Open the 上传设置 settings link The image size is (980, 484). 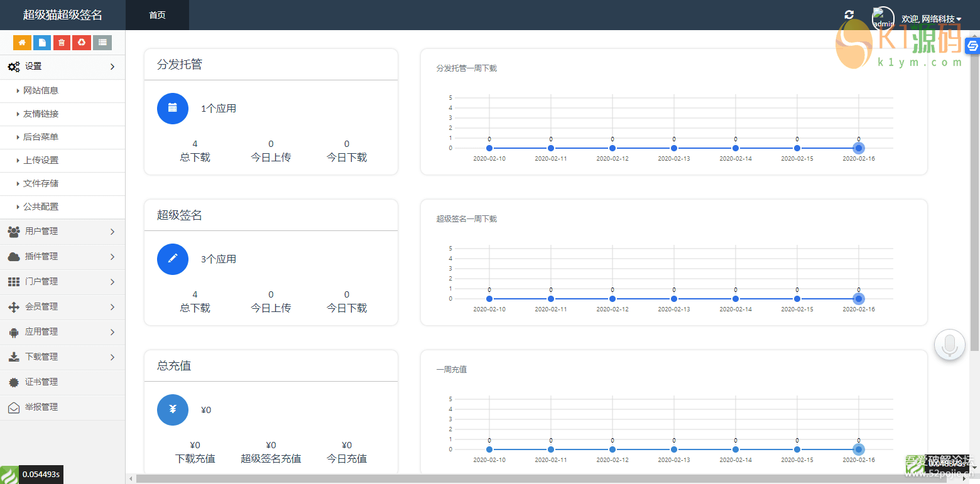click(41, 160)
